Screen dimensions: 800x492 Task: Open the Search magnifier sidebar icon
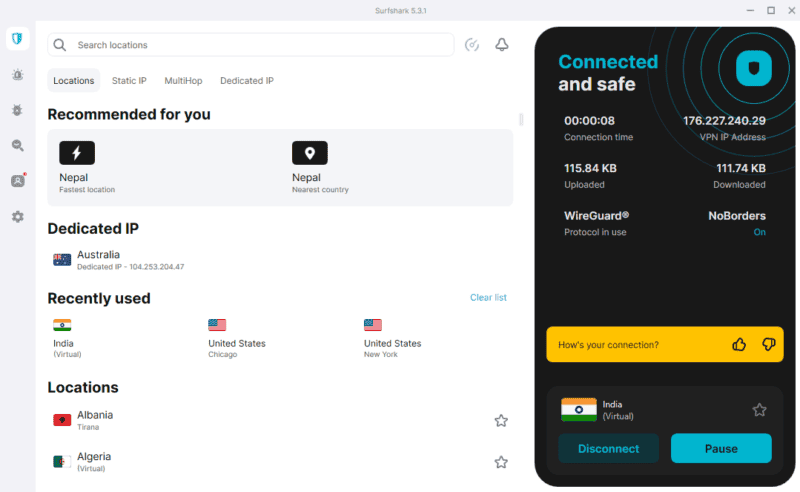coord(17,145)
